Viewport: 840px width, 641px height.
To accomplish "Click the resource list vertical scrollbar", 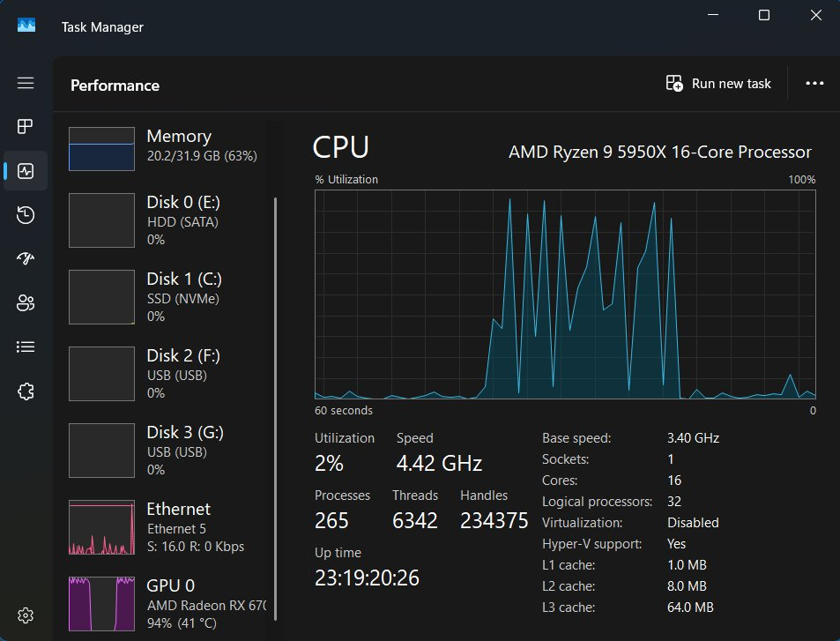I will tap(276, 353).
